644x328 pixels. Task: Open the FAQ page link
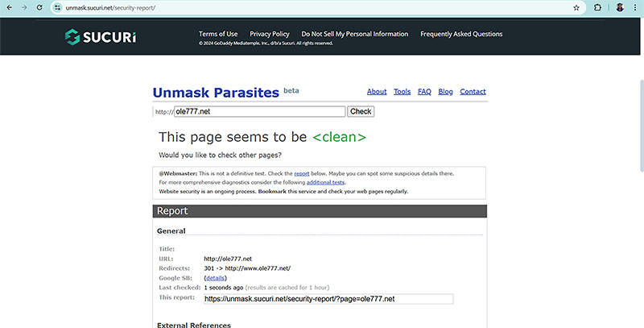[424, 92]
